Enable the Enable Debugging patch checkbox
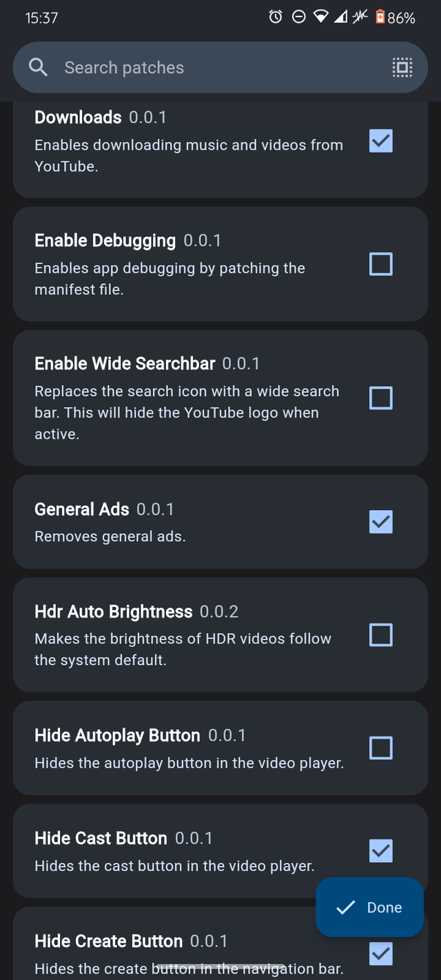Screen dimensions: 441x980 tap(381, 264)
